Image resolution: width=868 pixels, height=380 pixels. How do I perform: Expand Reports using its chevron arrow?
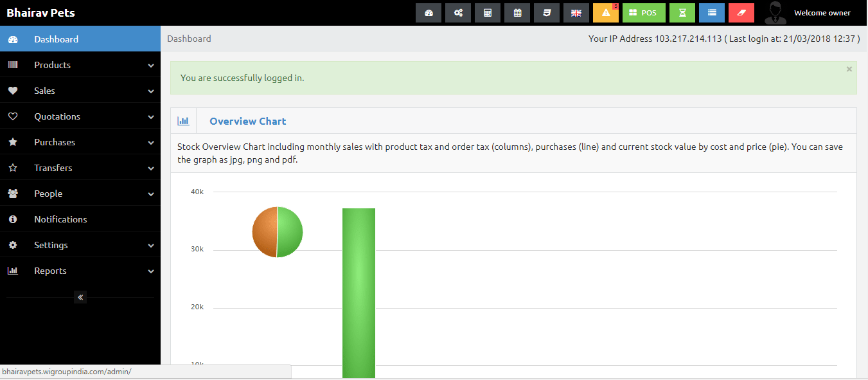pyautogui.click(x=151, y=271)
